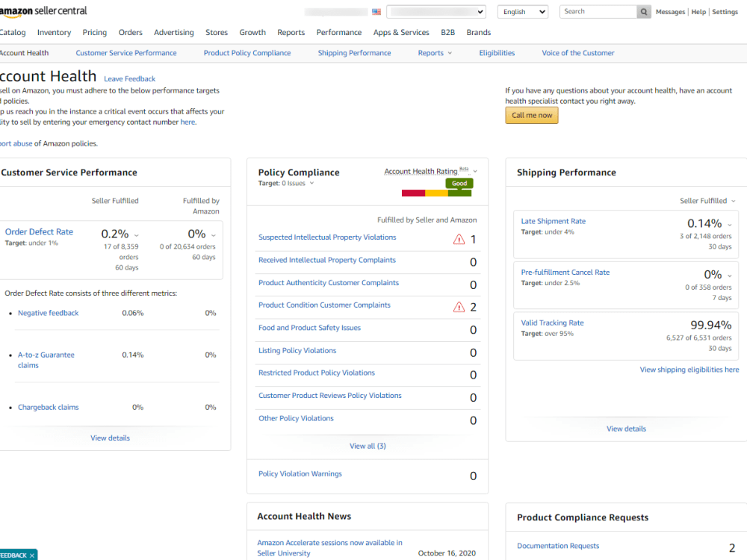Open the Late Shipment Rate link
Viewport: 747px width, 560px height.
(x=553, y=222)
